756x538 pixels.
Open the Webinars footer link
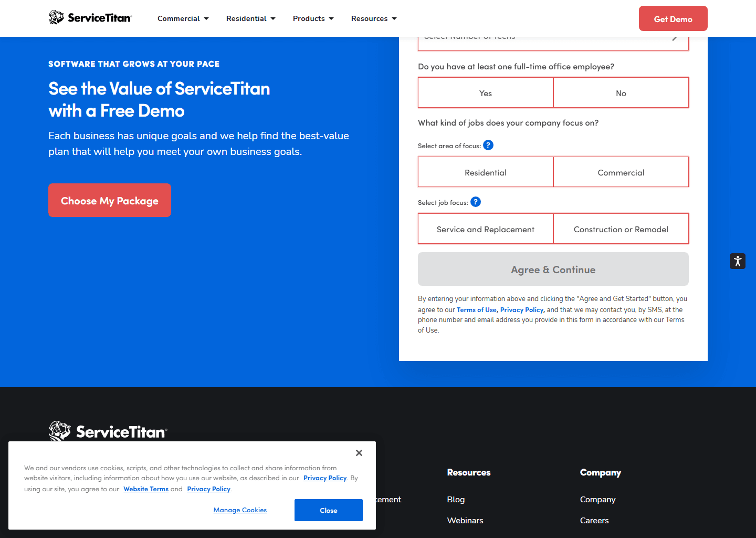(x=465, y=520)
